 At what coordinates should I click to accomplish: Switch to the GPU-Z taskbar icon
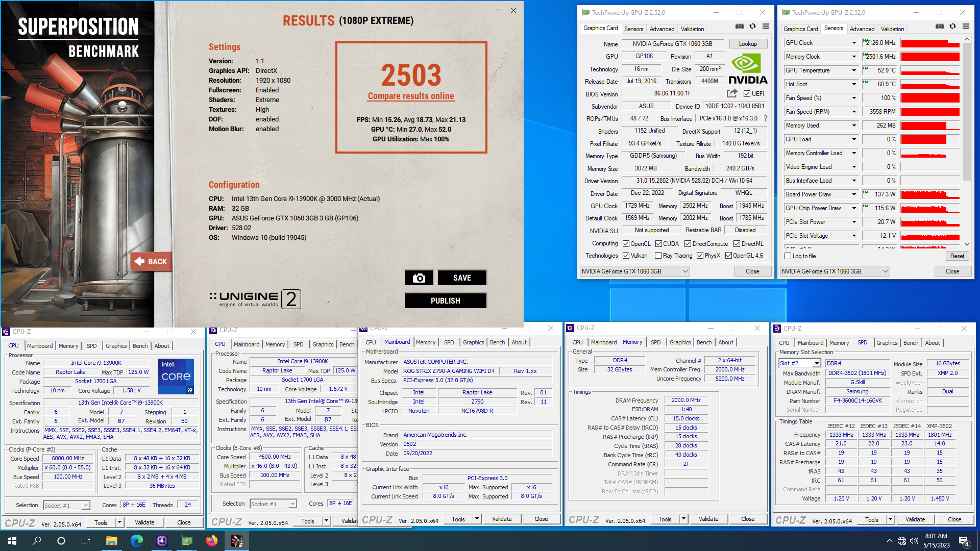click(x=187, y=541)
